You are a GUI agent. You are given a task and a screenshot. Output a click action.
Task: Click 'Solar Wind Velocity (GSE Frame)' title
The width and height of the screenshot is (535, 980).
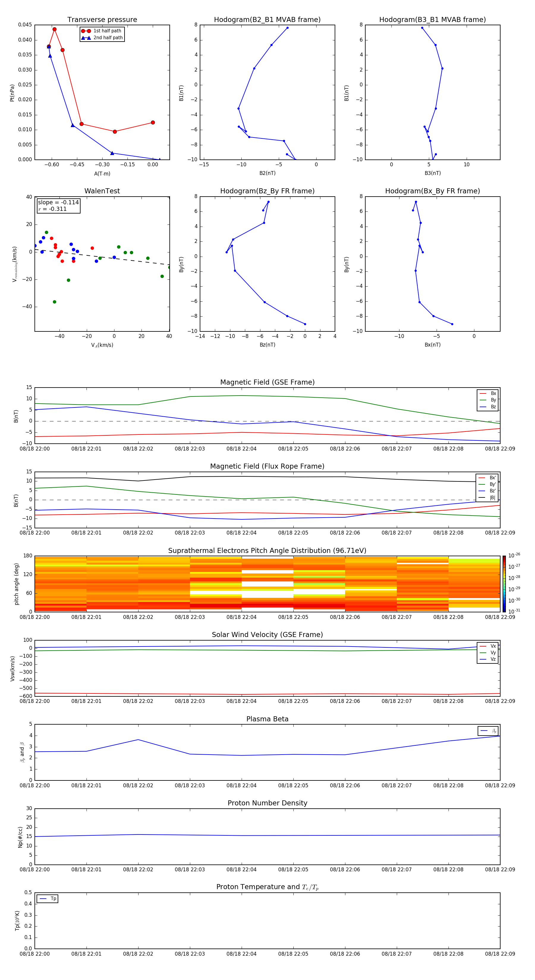pos(267,635)
